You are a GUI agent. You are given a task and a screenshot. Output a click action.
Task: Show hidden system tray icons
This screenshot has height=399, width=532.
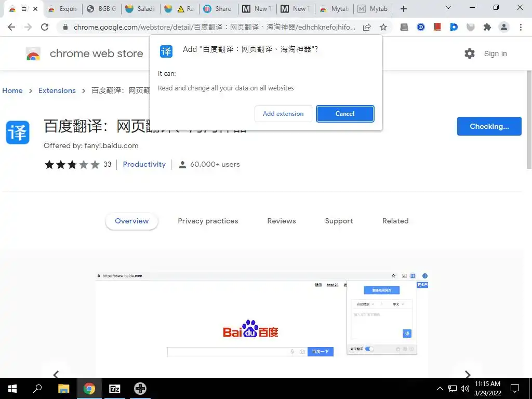(x=440, y=389)
